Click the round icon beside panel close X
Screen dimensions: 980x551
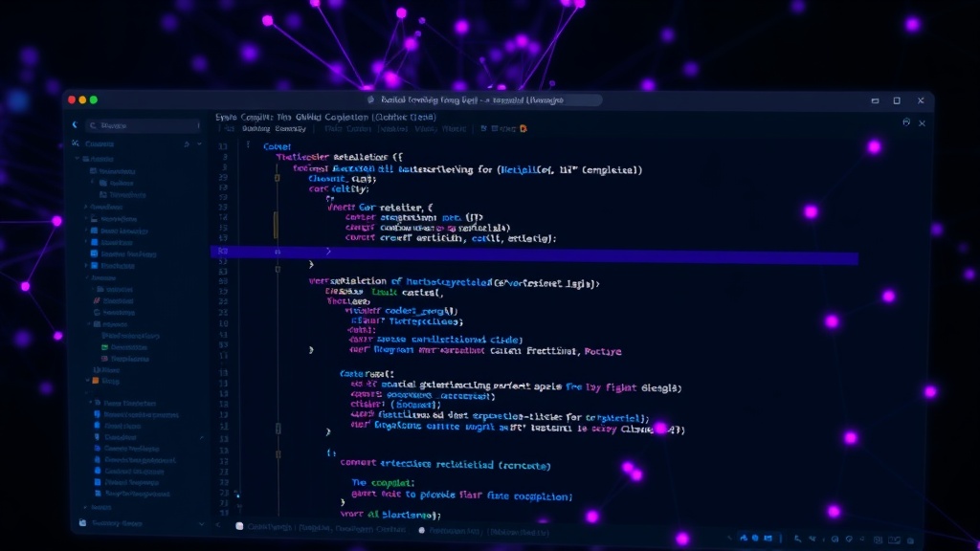pos(906,122)
